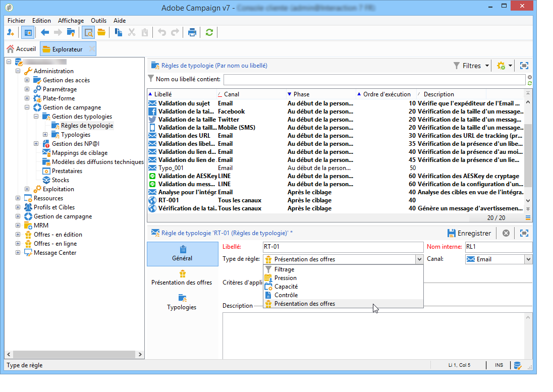Click fullscreen icon of the typology list panel
This screenshot has width=553, height=392.
coord(524,66)
